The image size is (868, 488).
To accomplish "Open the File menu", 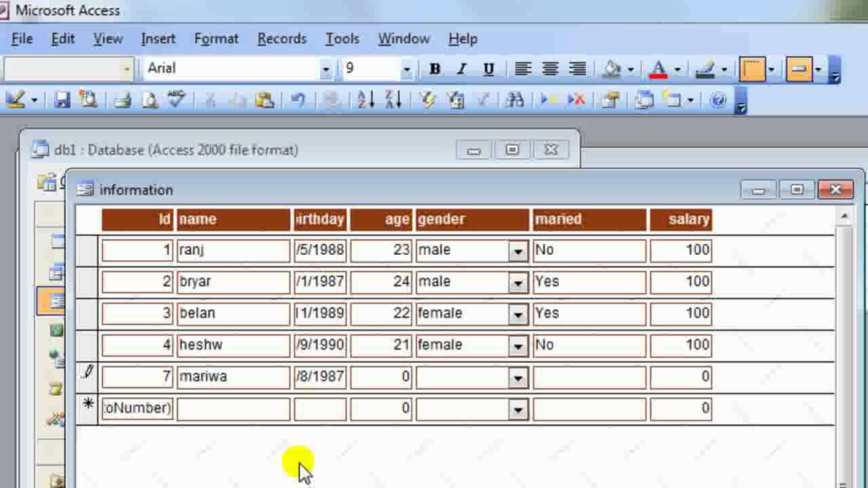I will 22,39.
